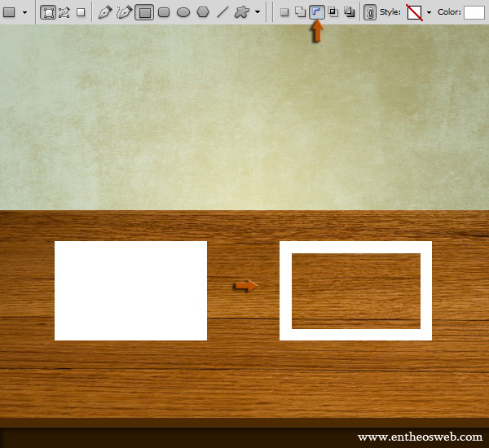Screen dimensions: 489x448
Task: Click the solid white rectangle on canvas
Action: point(130,290)
